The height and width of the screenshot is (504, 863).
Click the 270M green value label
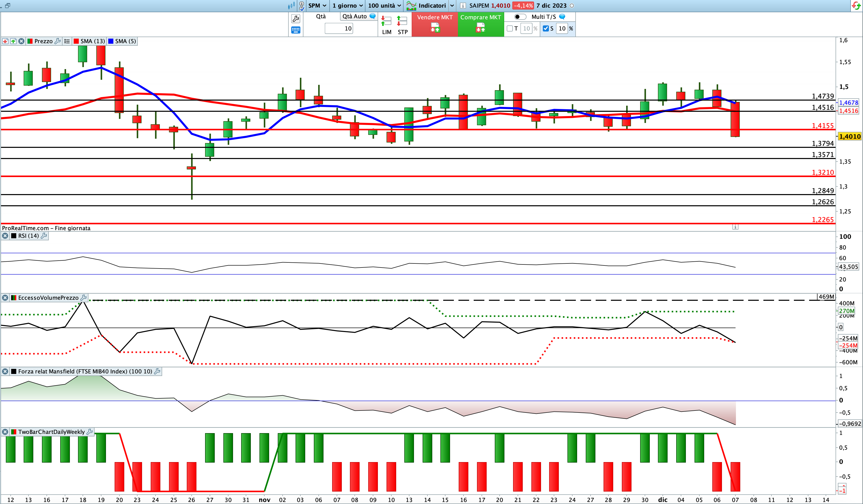click(846, 311)
